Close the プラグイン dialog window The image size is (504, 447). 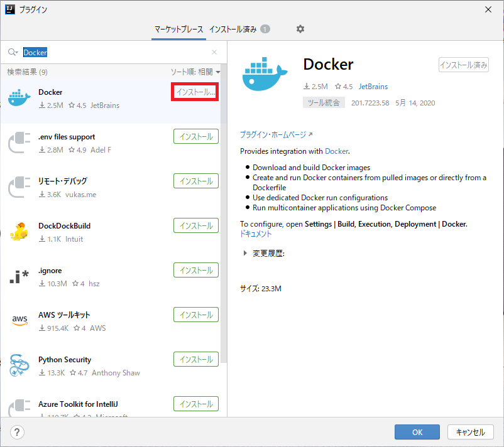(x=488, y=9)
